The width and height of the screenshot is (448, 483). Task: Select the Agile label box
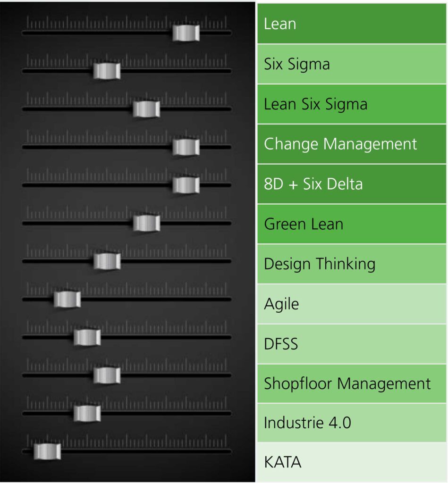click(352, 304)
